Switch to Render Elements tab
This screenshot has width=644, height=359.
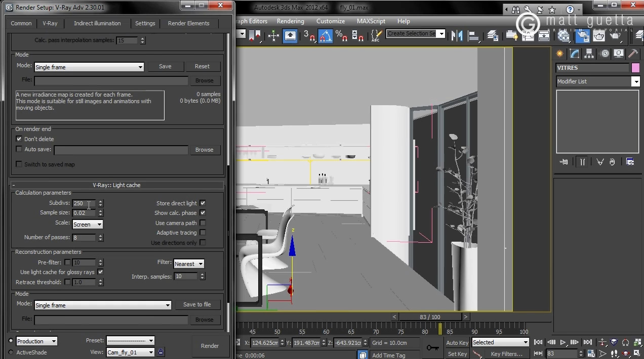pos(189,23)
